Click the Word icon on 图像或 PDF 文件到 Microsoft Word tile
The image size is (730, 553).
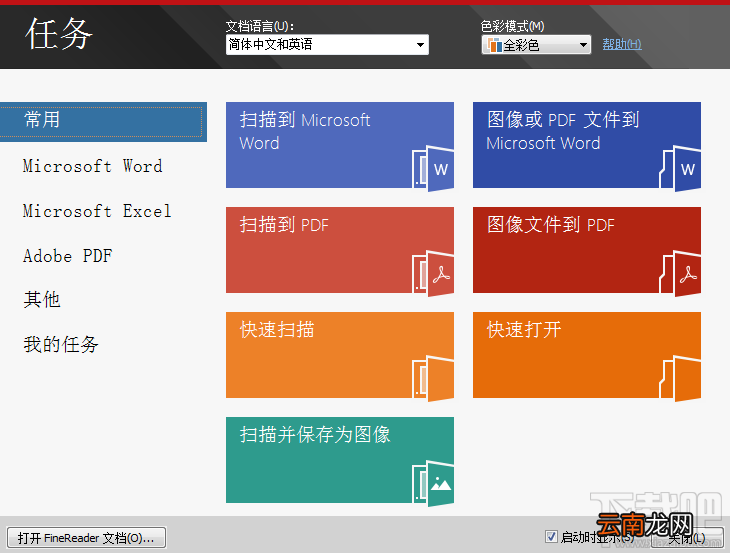point(680,169)
